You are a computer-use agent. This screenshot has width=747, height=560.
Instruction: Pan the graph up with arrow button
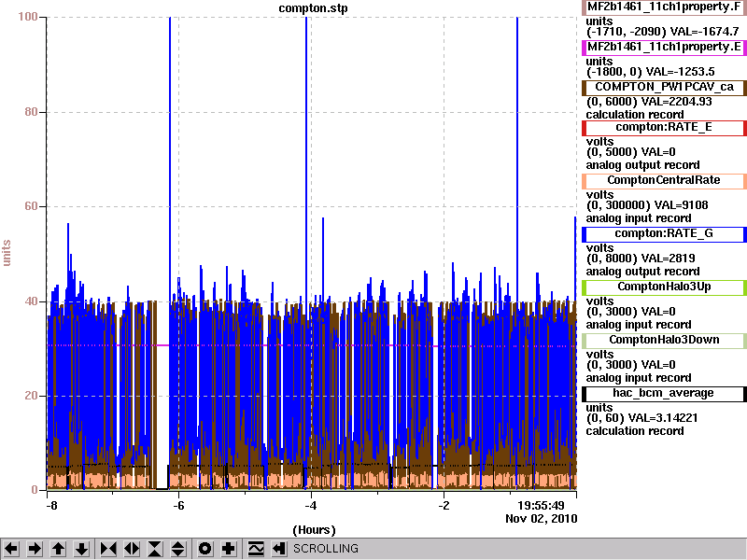coord(58,549)
